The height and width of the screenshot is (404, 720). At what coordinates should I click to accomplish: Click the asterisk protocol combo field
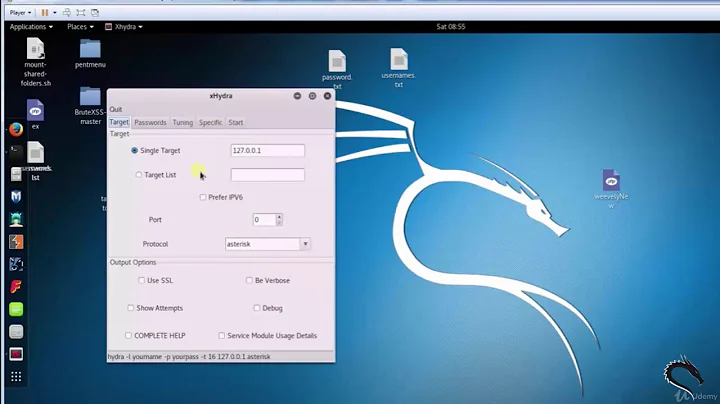263,244
